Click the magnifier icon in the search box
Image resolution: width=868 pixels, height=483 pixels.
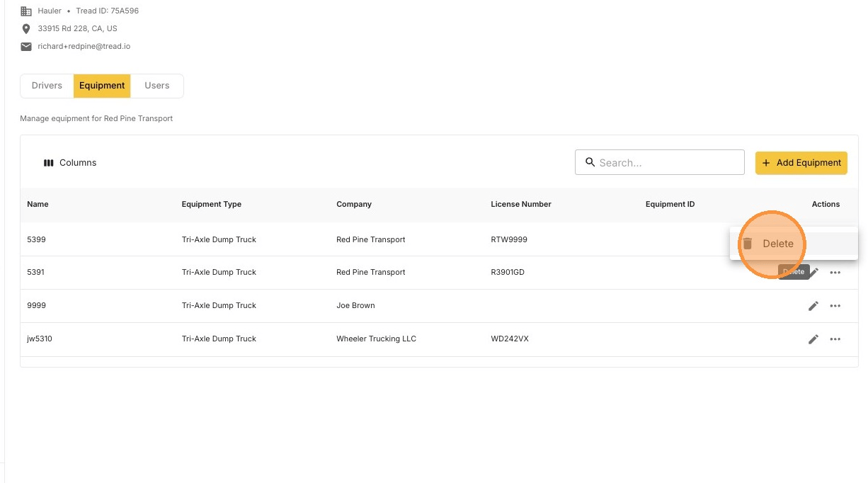590,162
